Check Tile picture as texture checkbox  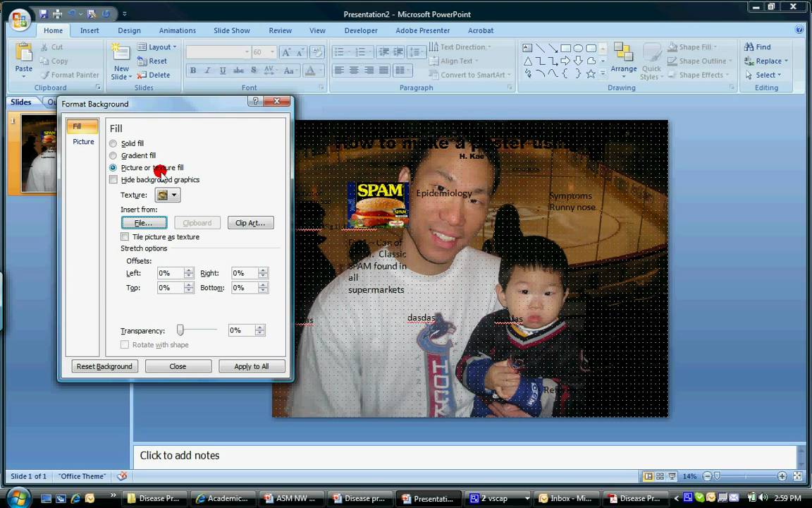pyautogui.click(x=125, y=236)
